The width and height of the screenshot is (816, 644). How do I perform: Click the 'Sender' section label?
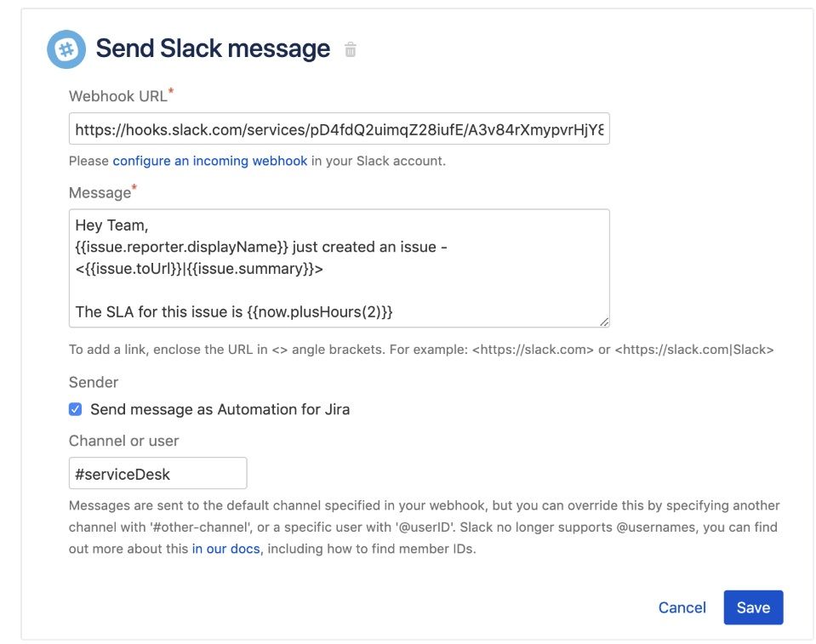94,382
